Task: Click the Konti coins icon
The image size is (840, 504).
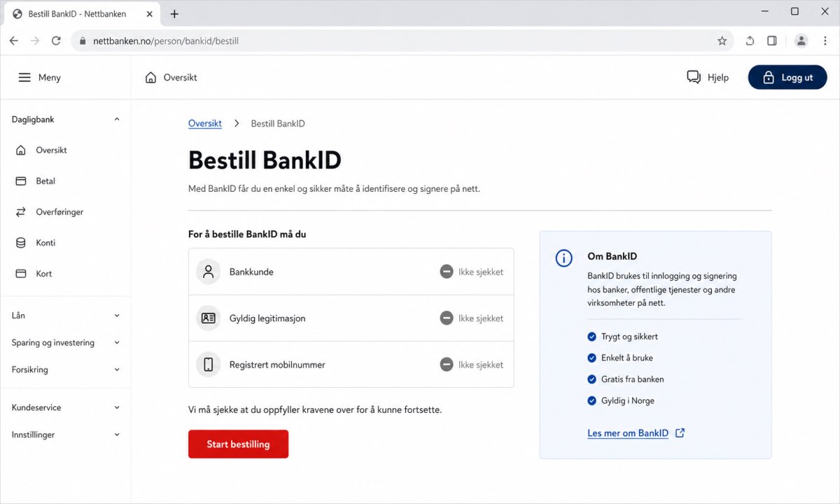Action: pos(21,243)
